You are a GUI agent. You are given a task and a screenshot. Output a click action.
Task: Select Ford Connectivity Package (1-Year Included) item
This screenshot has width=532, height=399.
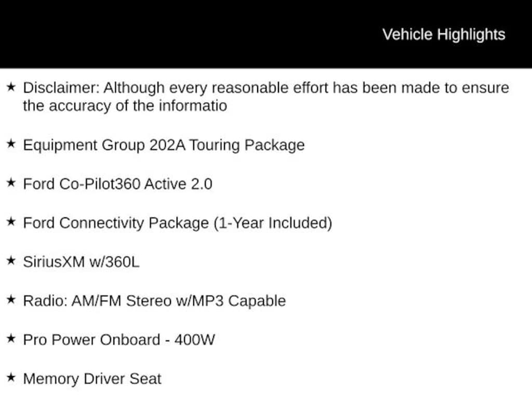click(178, 223)
